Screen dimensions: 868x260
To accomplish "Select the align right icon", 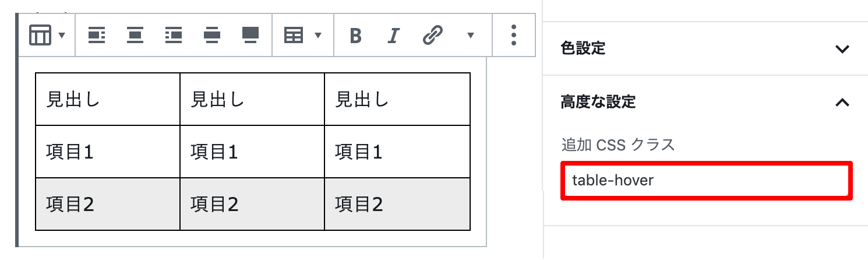I will [174, 36].
